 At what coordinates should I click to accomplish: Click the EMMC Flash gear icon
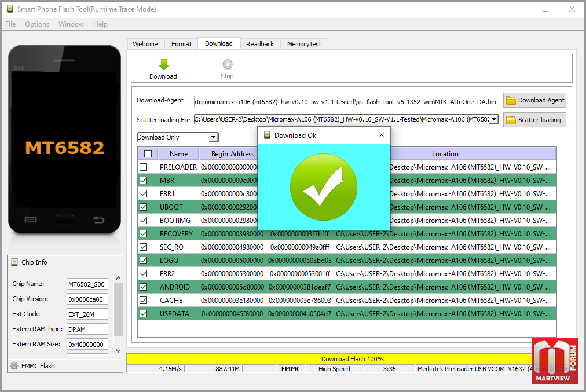pos(14,366)
